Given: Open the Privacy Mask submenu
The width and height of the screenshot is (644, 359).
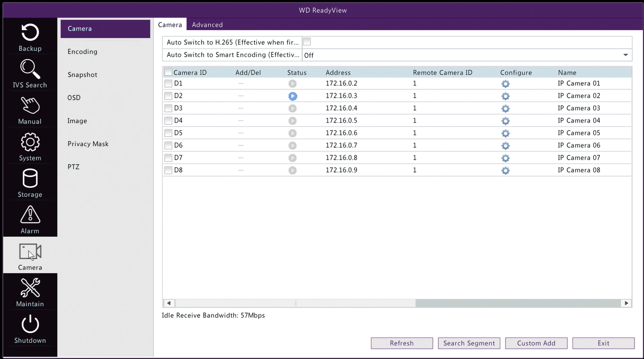Looking at the screenshot, I should coord(88,144).
